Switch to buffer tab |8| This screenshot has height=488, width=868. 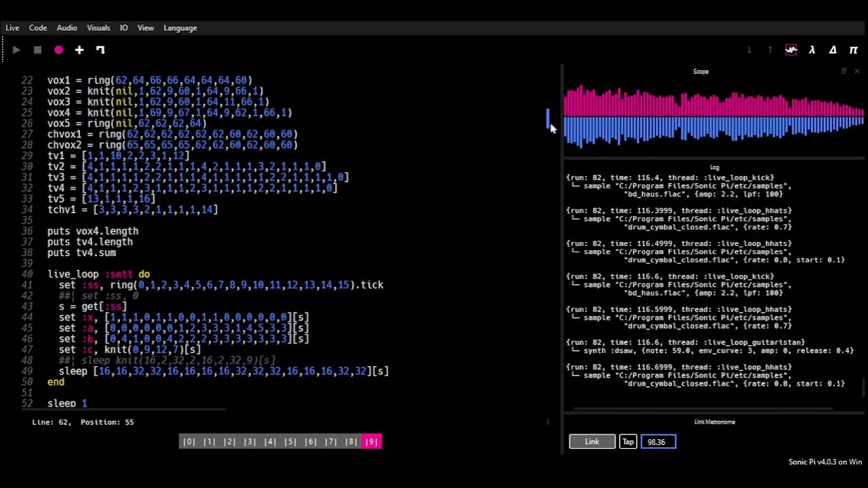point(351,442)
